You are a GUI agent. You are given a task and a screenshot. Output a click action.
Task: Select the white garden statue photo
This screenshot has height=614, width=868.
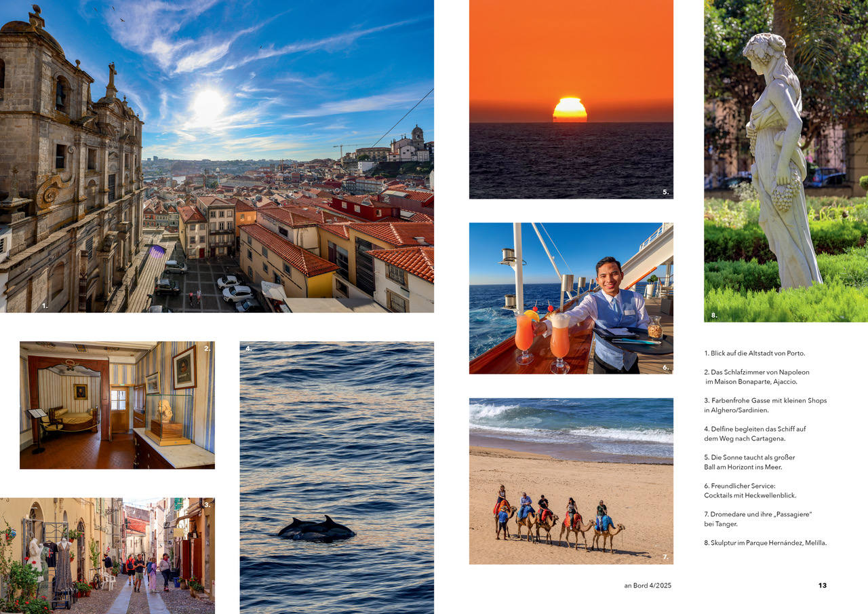click(x=785, y=161)
